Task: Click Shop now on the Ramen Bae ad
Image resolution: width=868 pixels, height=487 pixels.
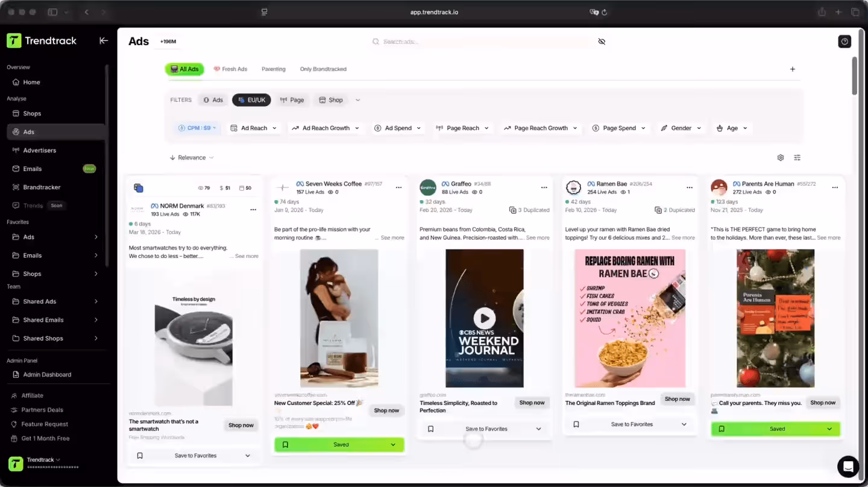Action: (x=677, y=398)
